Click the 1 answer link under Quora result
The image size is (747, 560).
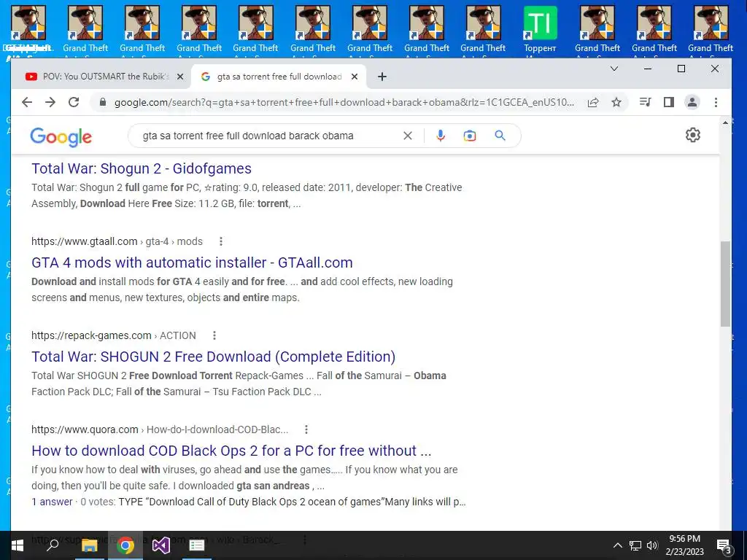[x=52, y=502]
